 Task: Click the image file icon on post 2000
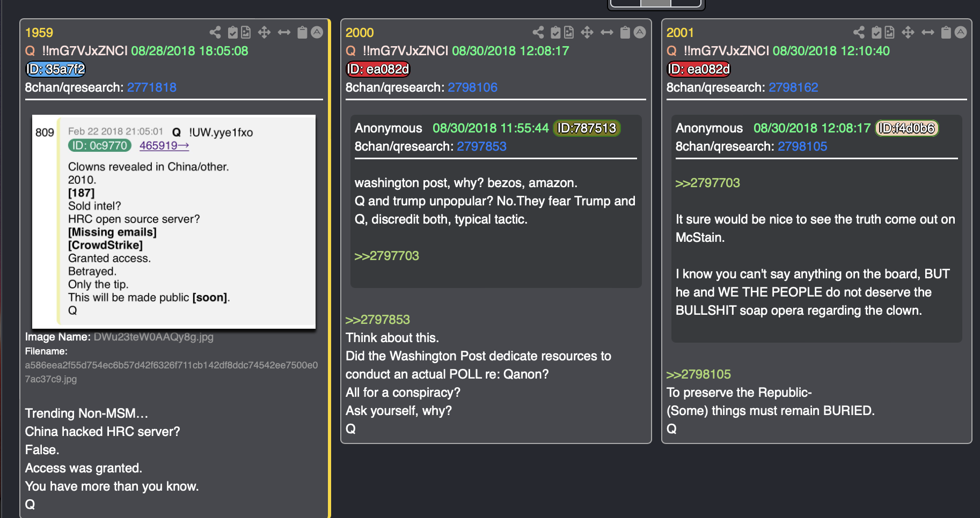click(569, 33)
